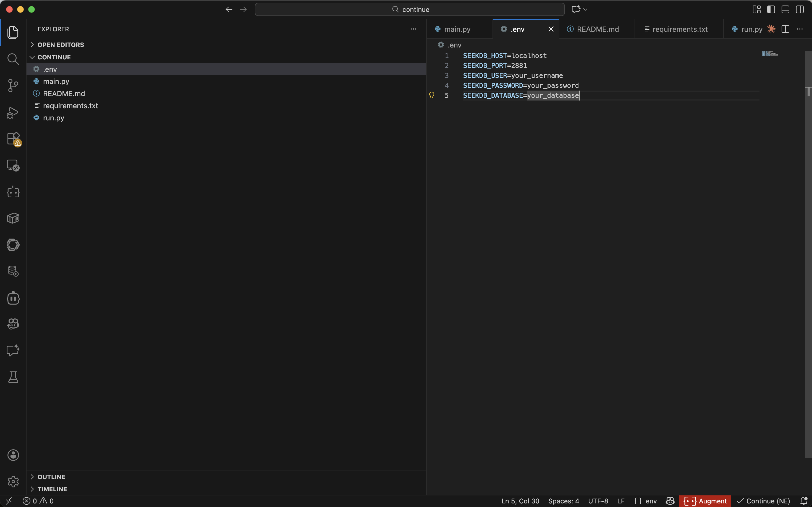Open the Search view in activity bar
The height and width of the screenshot is (507, 812).
pos(13,59)
